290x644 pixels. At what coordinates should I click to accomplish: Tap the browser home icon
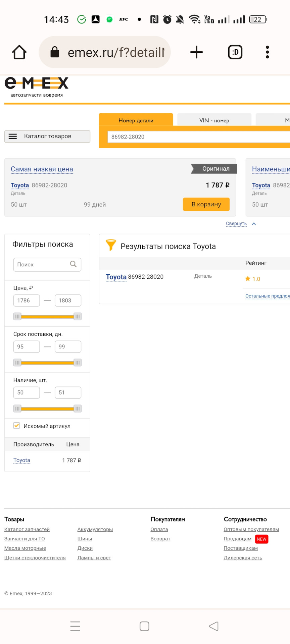19,52
